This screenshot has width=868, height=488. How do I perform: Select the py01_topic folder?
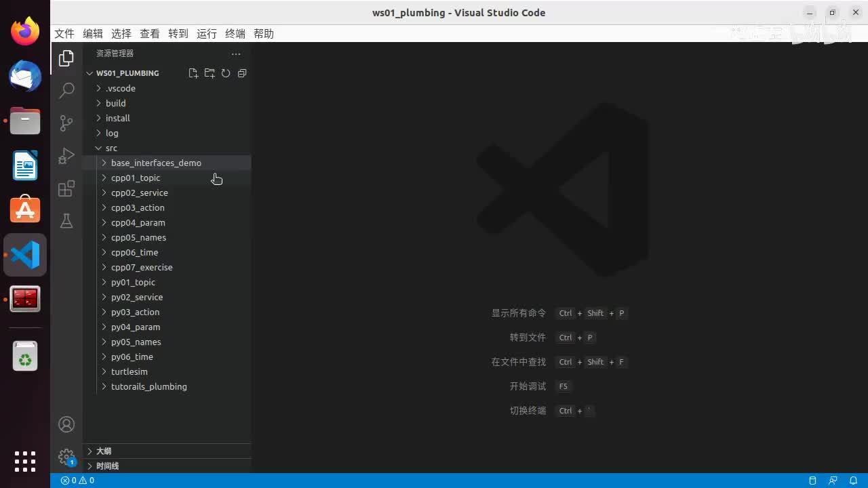(167, 282)
